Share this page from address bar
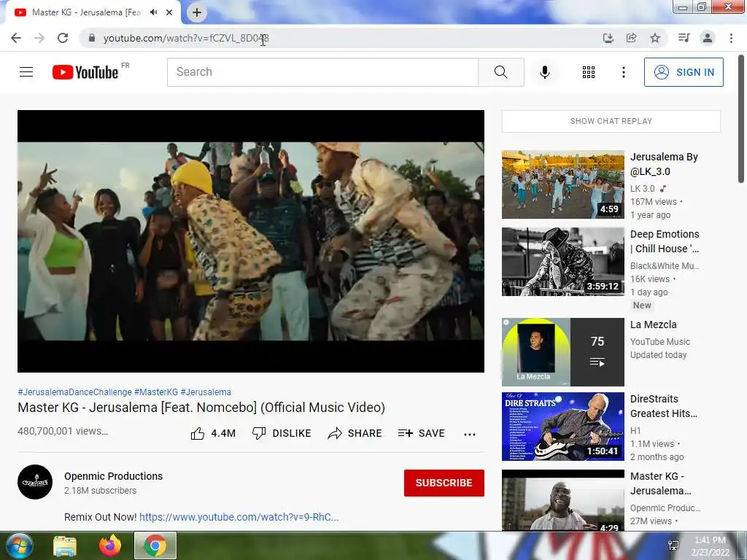747x560 pixels. coord(631,38)
